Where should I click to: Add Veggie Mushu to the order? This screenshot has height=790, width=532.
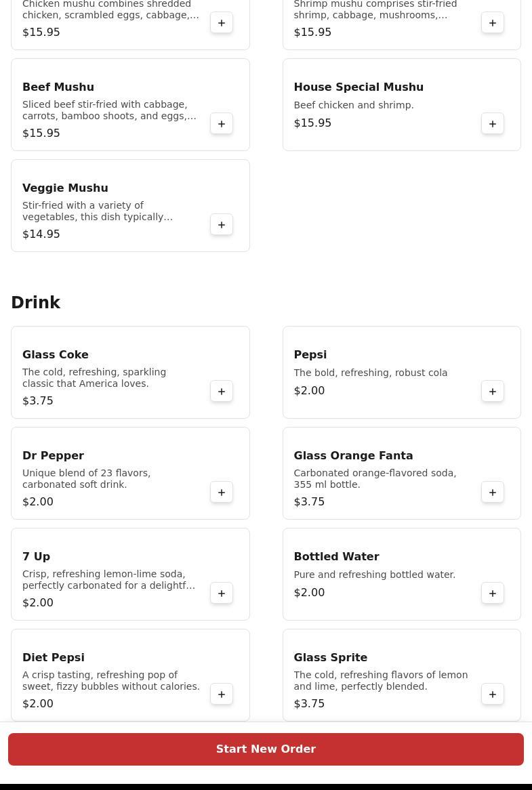[x=222, y=225]
